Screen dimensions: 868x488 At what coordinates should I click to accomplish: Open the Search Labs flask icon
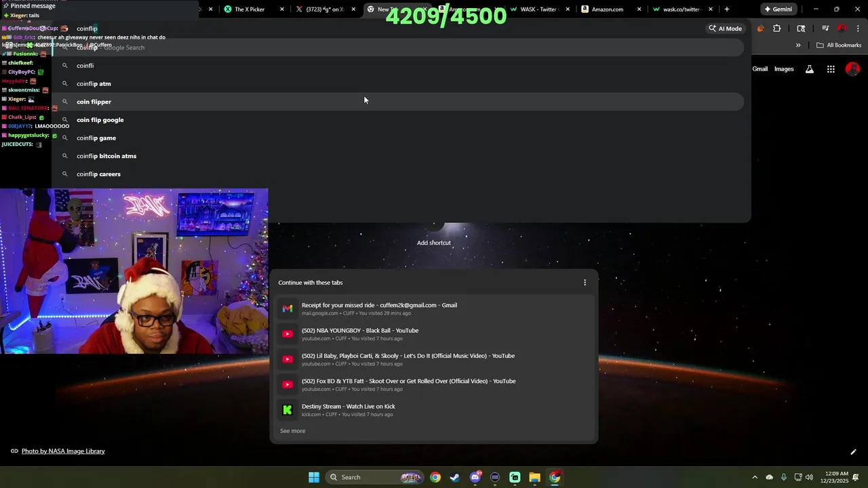tap(809, 69)
